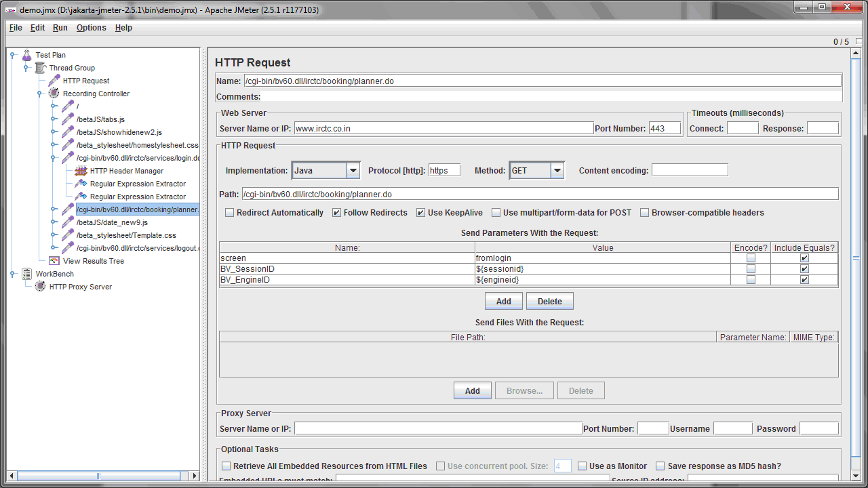
Task: Open the Implementation Java dropdown
Action: (353, 171)
